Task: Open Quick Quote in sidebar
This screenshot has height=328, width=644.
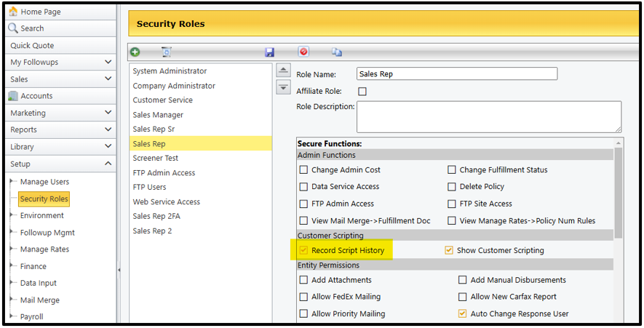Action: click(x=61, y=45)
